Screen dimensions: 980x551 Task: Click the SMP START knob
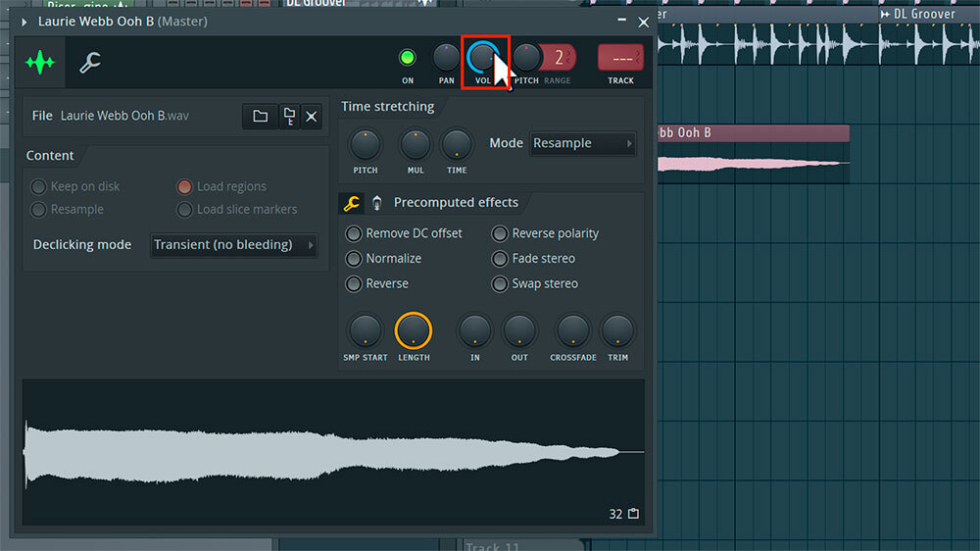click(x=365, y=330)
